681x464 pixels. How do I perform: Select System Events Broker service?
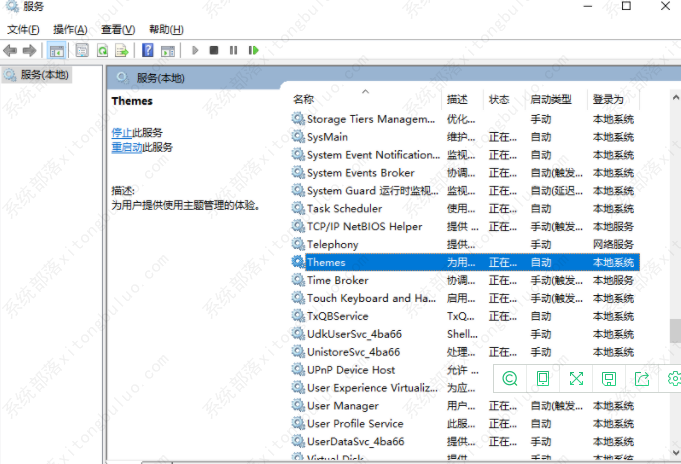360,172
